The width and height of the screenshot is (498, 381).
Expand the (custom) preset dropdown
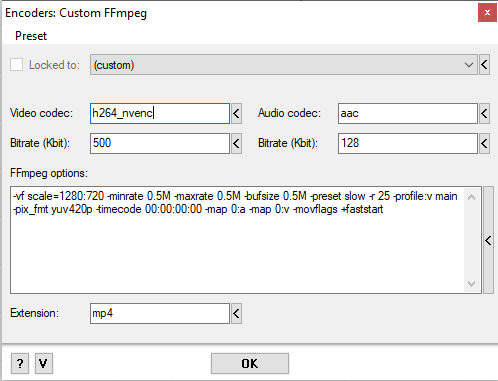[x=283, y=65]
